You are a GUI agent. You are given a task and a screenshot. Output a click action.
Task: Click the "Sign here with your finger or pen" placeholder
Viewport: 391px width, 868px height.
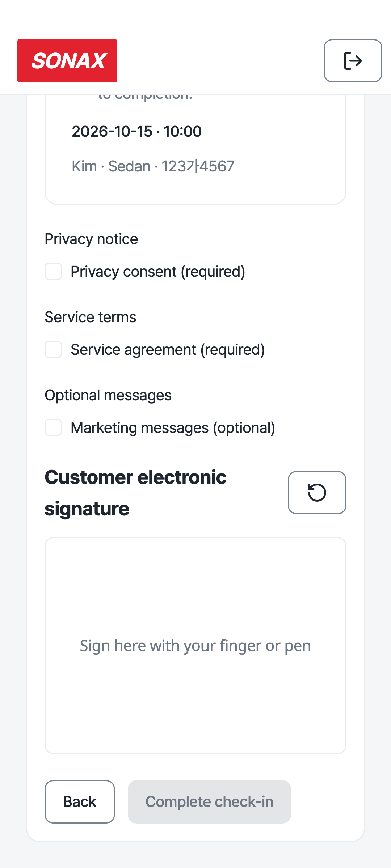point(195,646)
